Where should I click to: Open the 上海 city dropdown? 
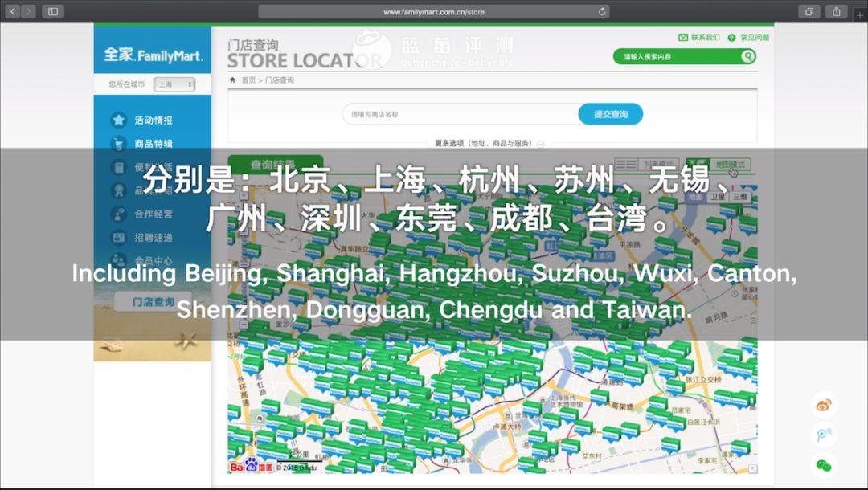pyautogui.click(x=174, y=84)
